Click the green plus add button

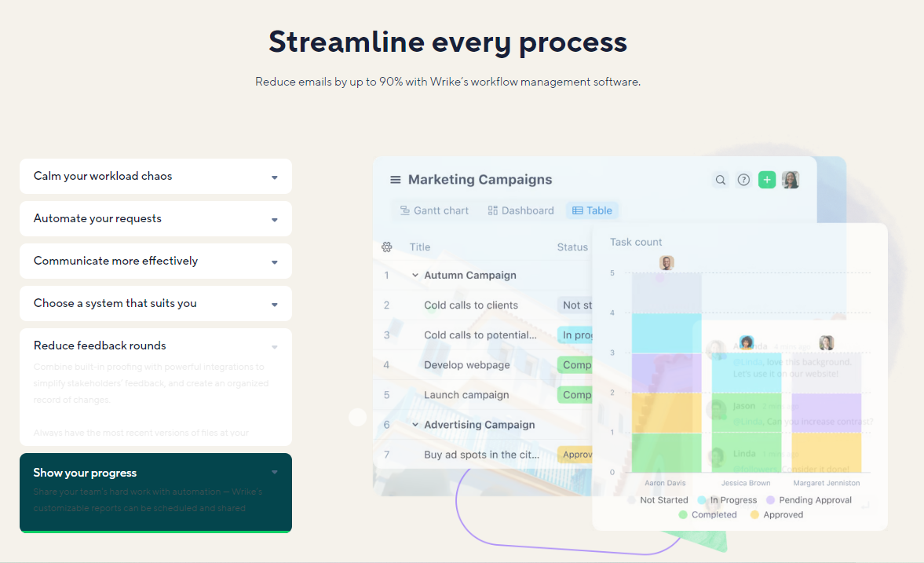click(x=767, y=180)
